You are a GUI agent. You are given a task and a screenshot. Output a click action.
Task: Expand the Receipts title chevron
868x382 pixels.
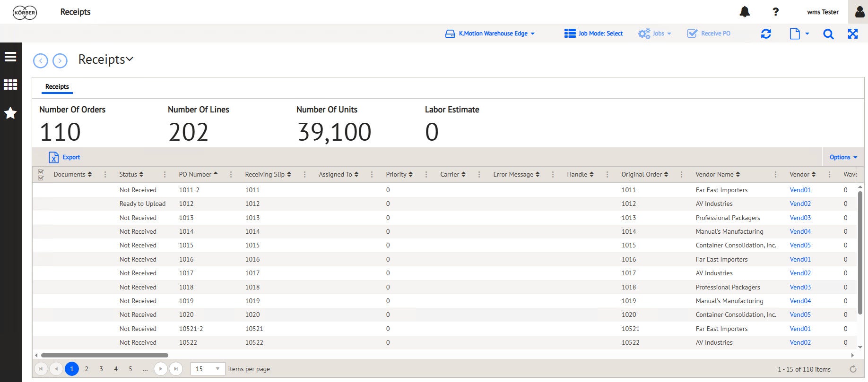(130, 59)
